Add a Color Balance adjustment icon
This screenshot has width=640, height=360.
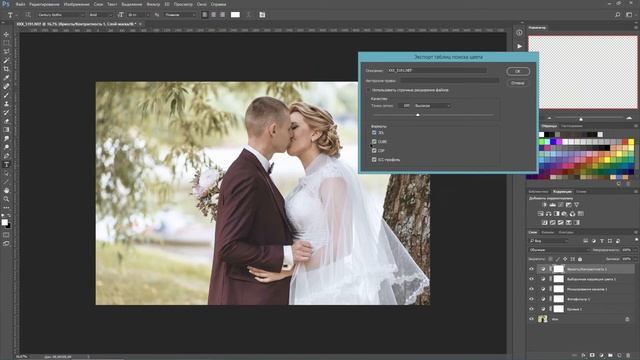coord(549,213)
